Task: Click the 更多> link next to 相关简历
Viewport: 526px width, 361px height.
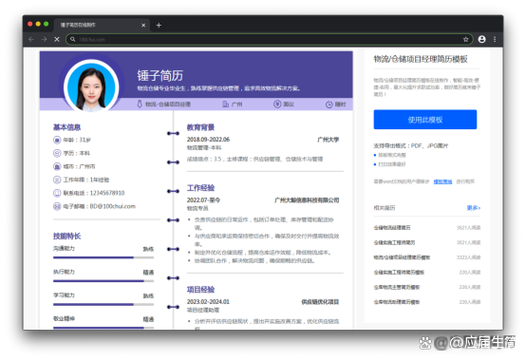Action: point(474,208)
